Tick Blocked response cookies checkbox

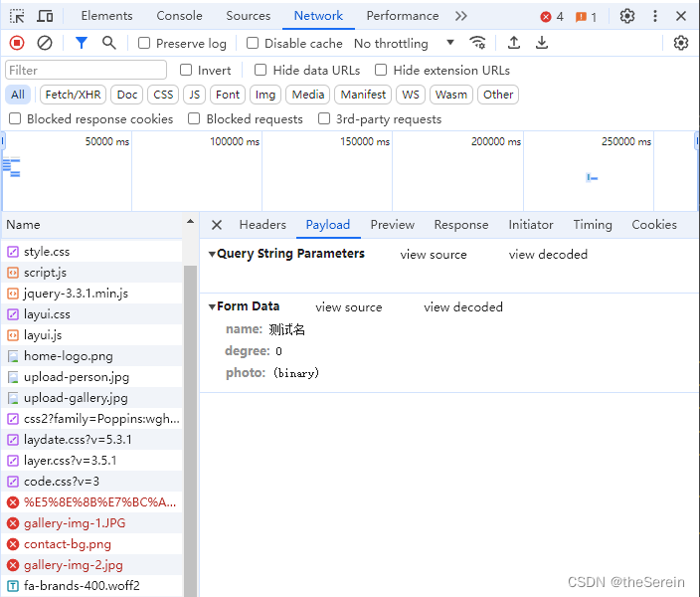tap(15, 118)
